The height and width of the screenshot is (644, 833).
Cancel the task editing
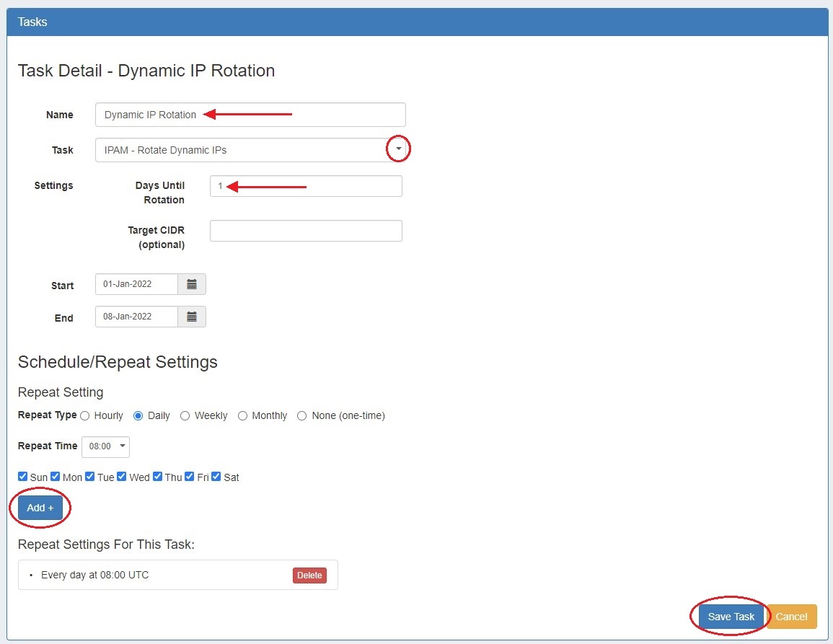791,617
